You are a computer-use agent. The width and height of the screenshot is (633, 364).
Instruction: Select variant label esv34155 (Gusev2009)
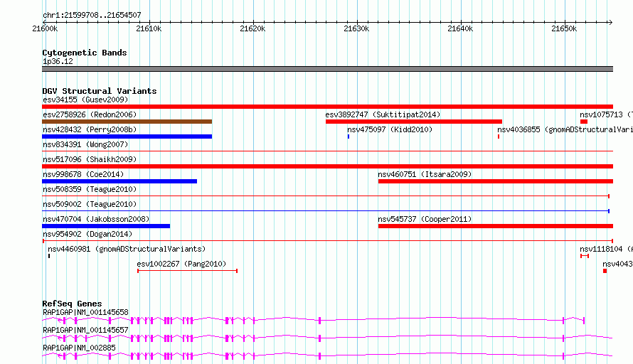tap(85, 100)
